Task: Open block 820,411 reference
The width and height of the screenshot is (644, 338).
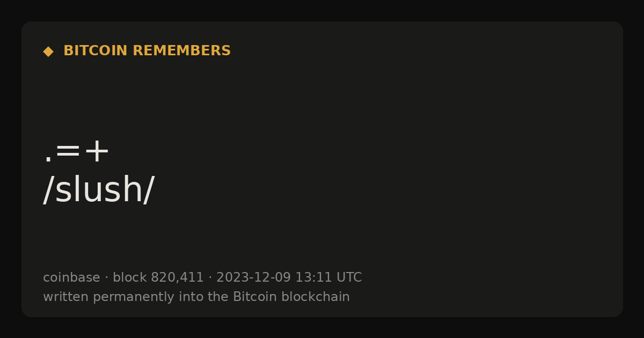Action: [158, 277]
